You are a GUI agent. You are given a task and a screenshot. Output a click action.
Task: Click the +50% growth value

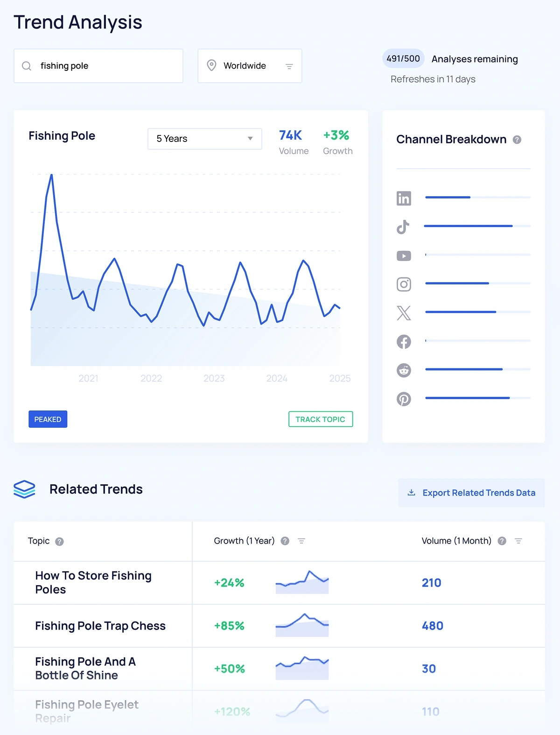(230, 669)
